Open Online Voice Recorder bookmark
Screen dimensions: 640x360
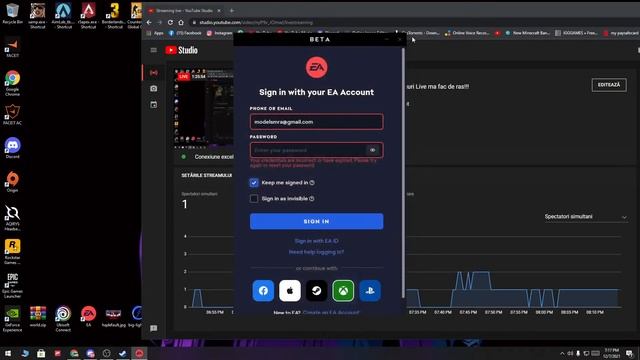click(467, 33)
